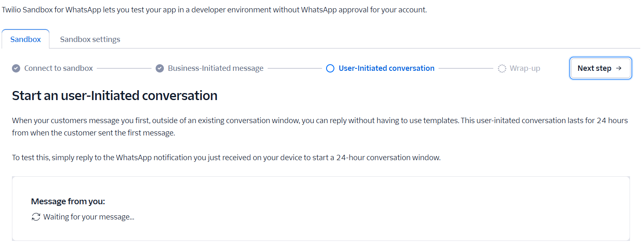
Task: Click the refresh icon beside Waiting for your message
Action: [x=36, y=217]
